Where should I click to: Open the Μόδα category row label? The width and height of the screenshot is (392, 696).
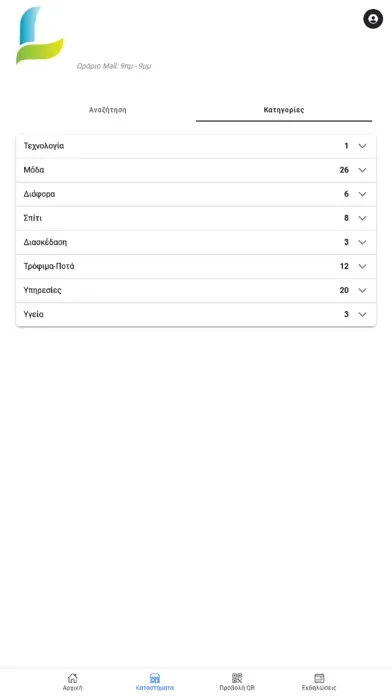tap(34, 170)
